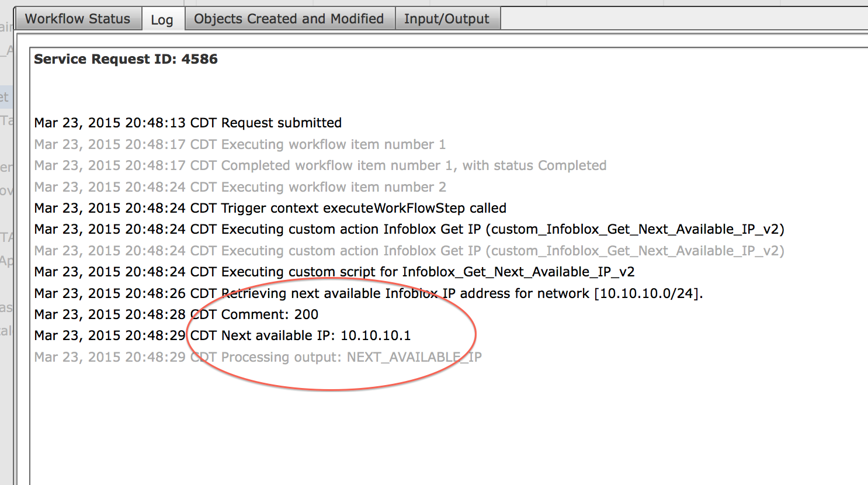Viewport: 868px width, 485px height.
Task: Select 'Trigger context executeWorkFlowStep called' line
Action: click(x=270, y=208)
